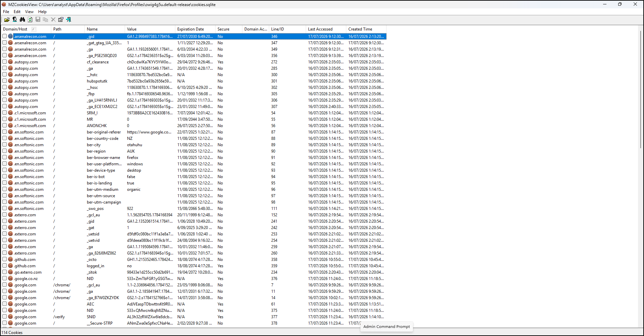Click cookie icon of AEC row

(x=10, y=304)
